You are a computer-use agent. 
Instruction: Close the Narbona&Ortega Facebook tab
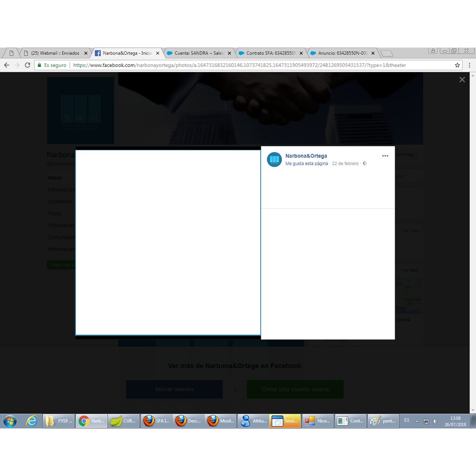[158, 53]
